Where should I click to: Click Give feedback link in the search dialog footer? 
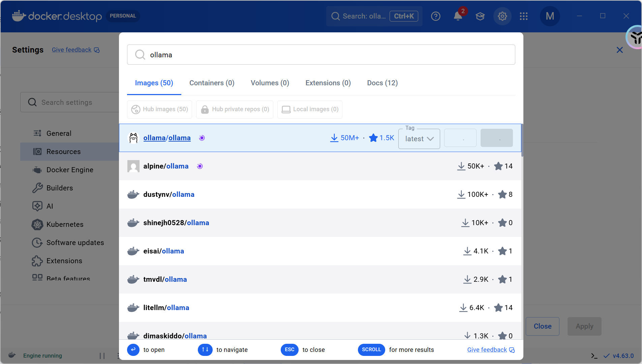[x=487, y=350]
